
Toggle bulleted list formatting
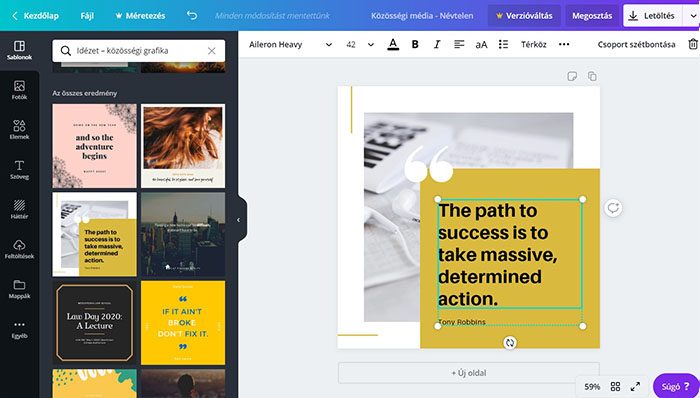503,44
